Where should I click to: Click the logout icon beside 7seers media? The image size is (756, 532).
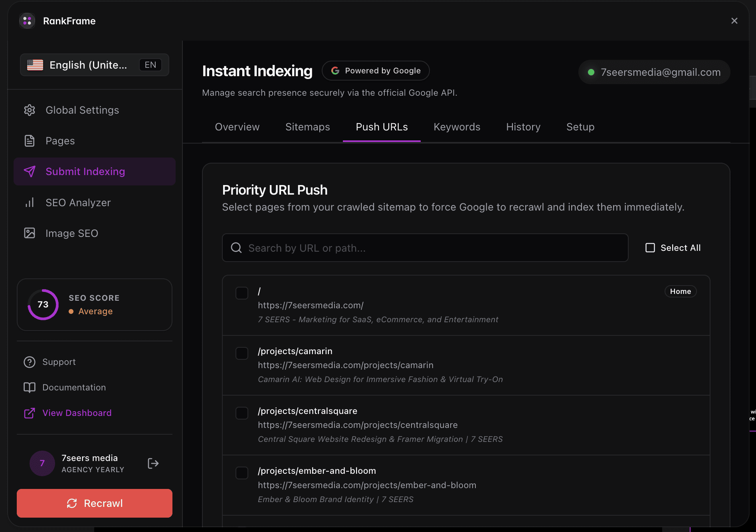[153, 463]
